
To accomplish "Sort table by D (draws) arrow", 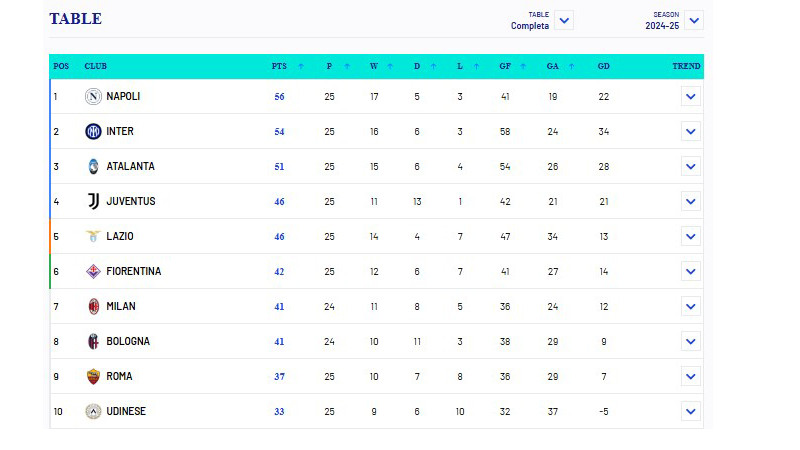I will 433,66.
